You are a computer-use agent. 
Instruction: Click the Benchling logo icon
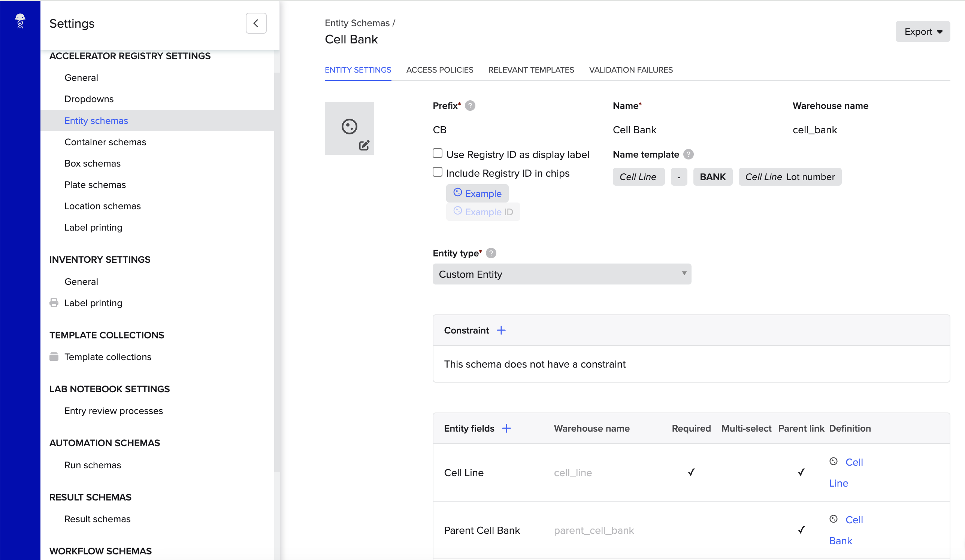point(20,21)
